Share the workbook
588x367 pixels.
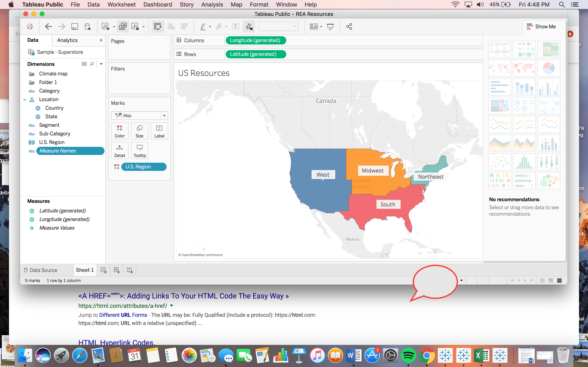[349, 26]
